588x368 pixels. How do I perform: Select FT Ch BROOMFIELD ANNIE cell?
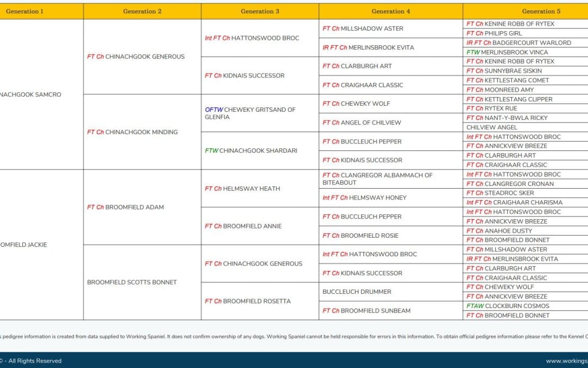[x=243, y=226]
